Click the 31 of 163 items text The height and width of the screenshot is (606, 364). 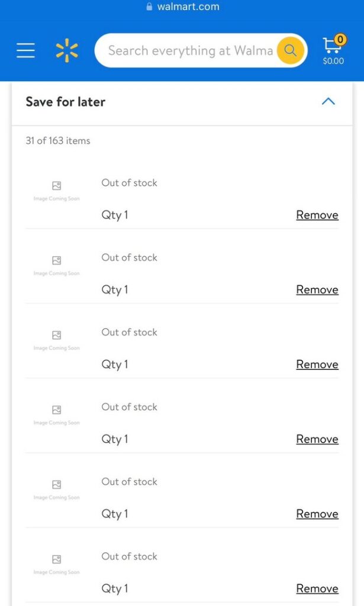pos(57,141)
